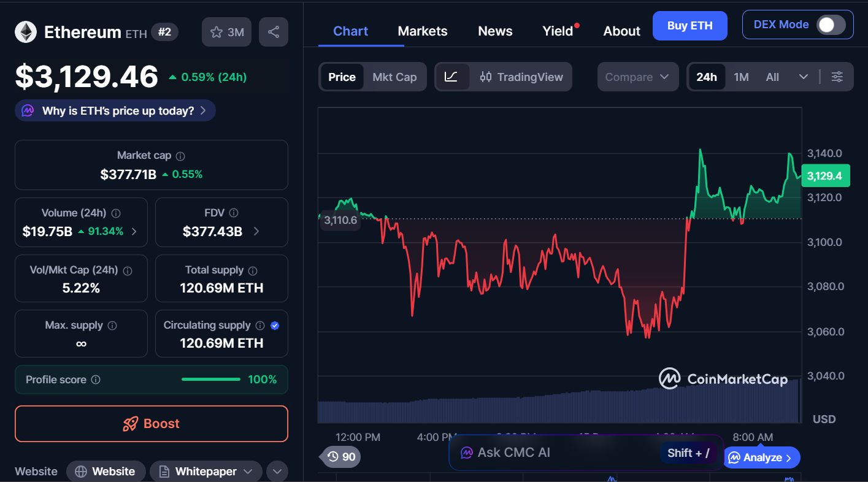Image resolution: width=868 pixels, height=482 pixels.
Task: Add Ethereum to watchlist with star button
Action: [x=226, y=32]
